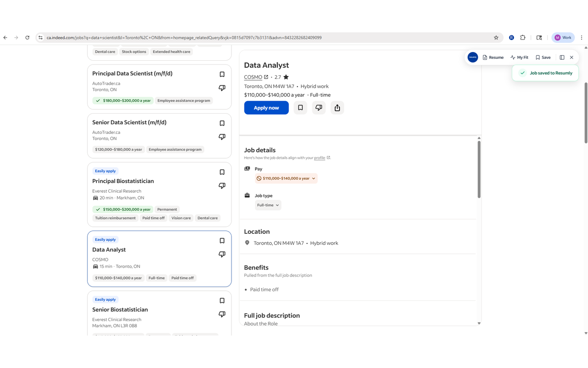Bookmark the Principal Biostatistician job
This screenshot has height=368, width=588.
click(x=222, y=172)
